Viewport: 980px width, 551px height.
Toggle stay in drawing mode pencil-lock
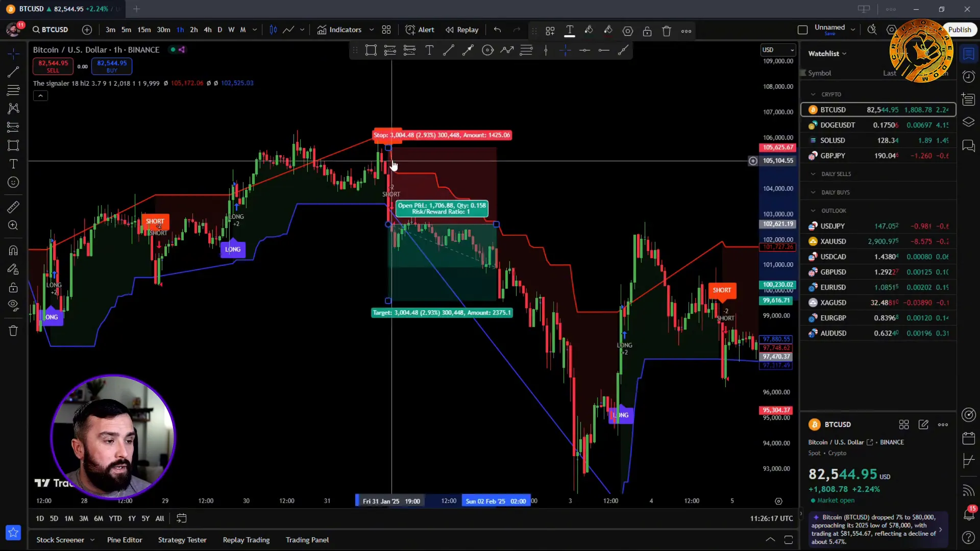(x=13, y=269)
